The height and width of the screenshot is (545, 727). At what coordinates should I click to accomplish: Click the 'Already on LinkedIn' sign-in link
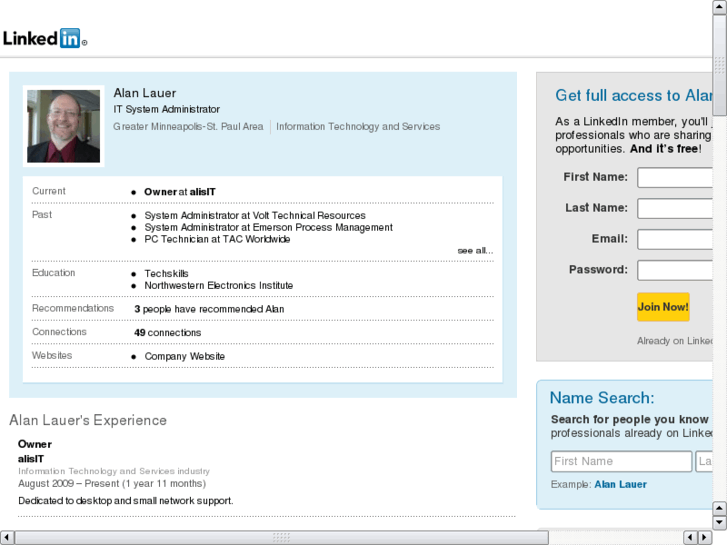[x=675, y=341]
